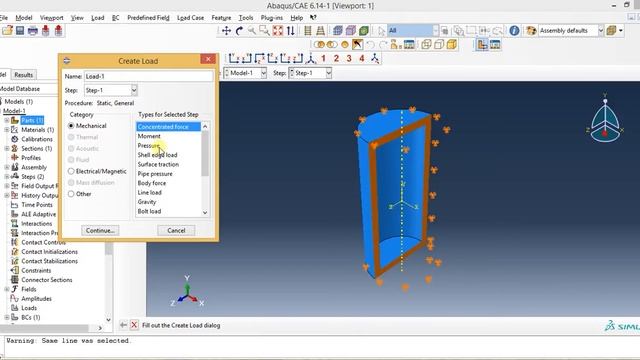Enable wireframe render style
The image size is (640, 360).
pos(426,44)
